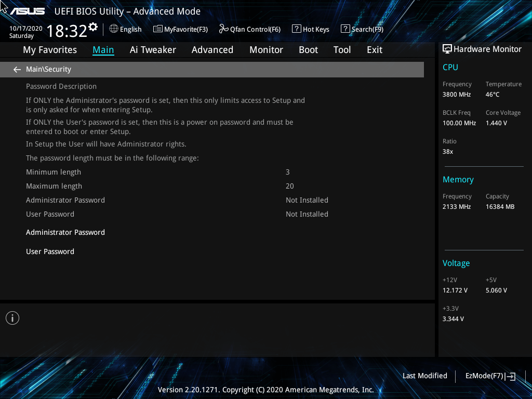
Task: Click the back arrow next to Main\Security
Action: (x=17, y=70)
